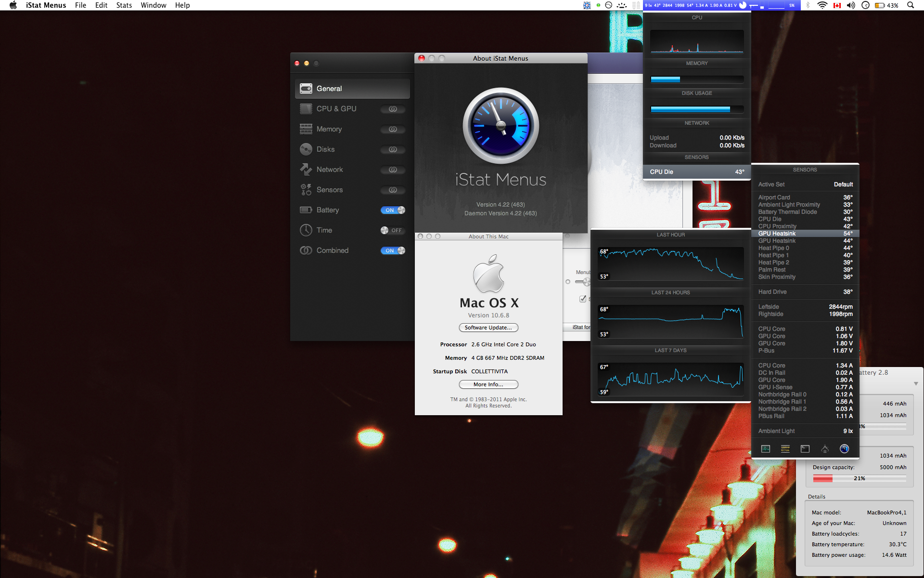Toggle Disks switch
This screenshot has height=578, width=924.
pos(393,149)
